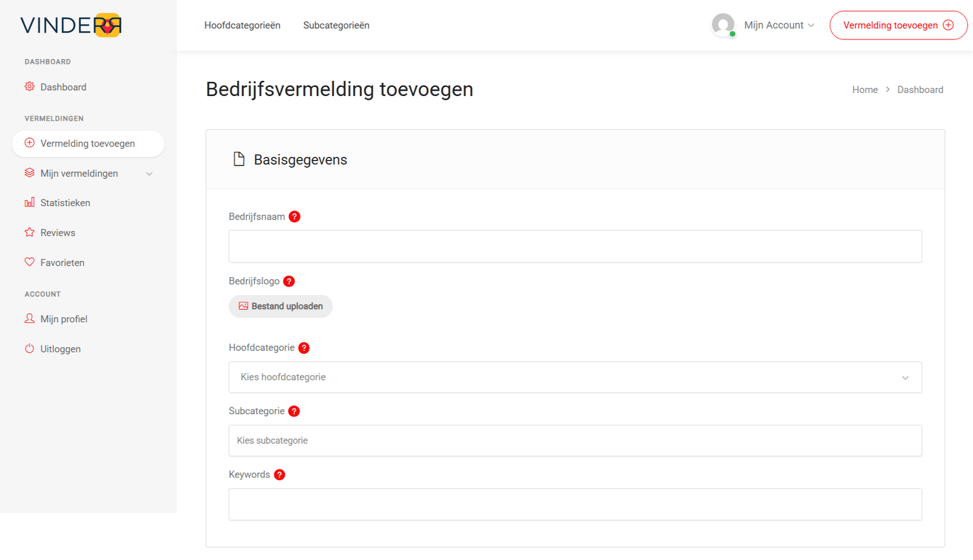Open Subcategorieën in the top menu
This screenshot has height=560, width=973.
point(336,25)
